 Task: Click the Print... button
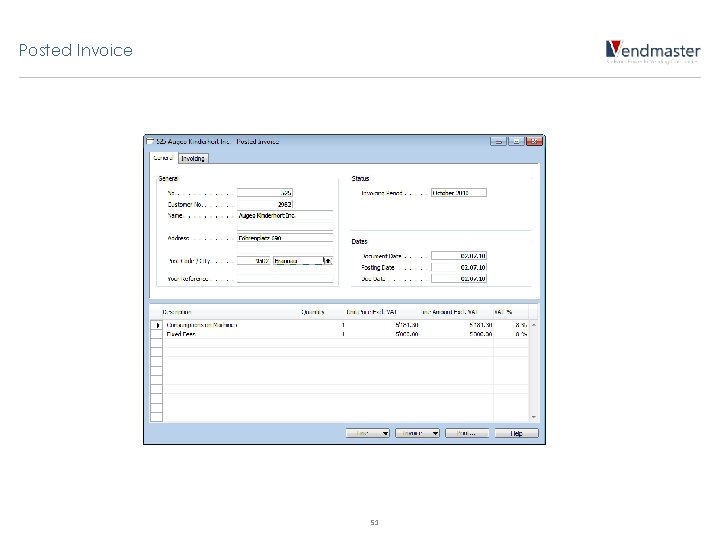[x=467, y=433]
